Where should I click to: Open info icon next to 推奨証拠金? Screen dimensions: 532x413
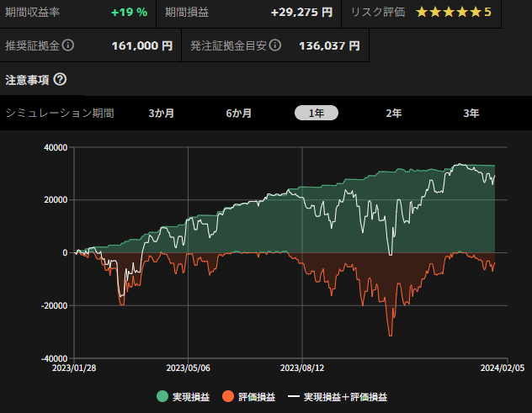pos(68,45)
